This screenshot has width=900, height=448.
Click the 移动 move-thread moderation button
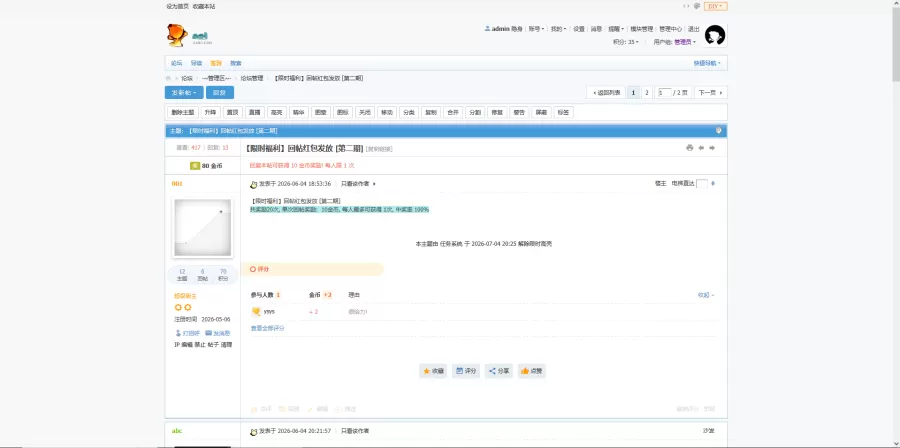[387, 112]
